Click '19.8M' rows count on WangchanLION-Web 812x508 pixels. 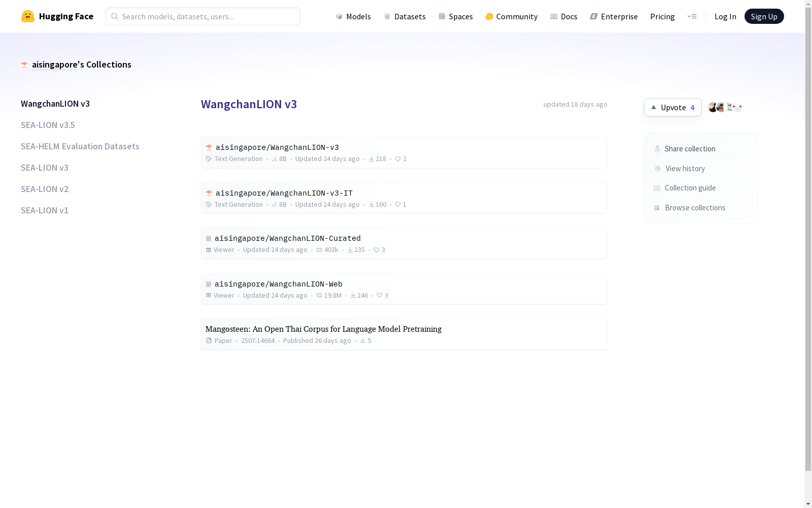point(333,296)
